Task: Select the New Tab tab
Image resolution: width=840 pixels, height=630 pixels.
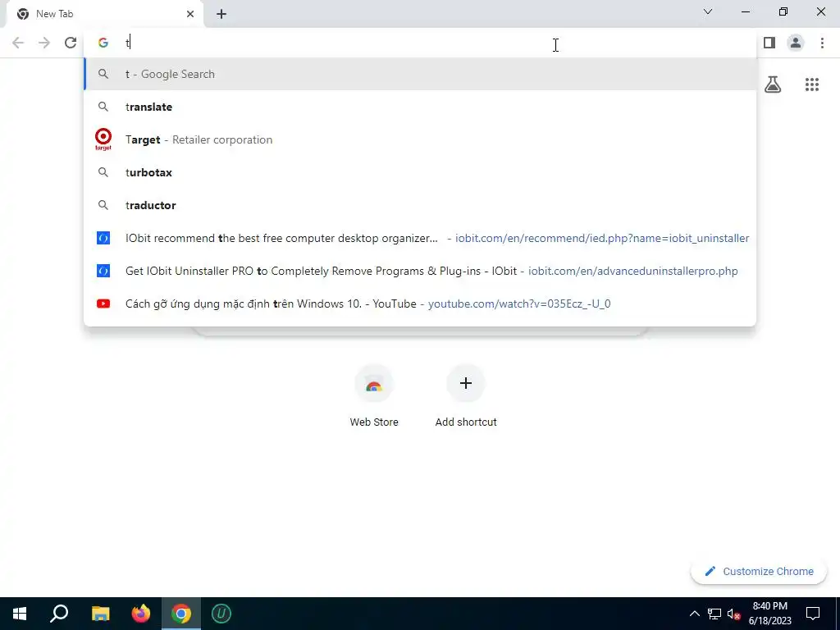Action: coord(104,14)
